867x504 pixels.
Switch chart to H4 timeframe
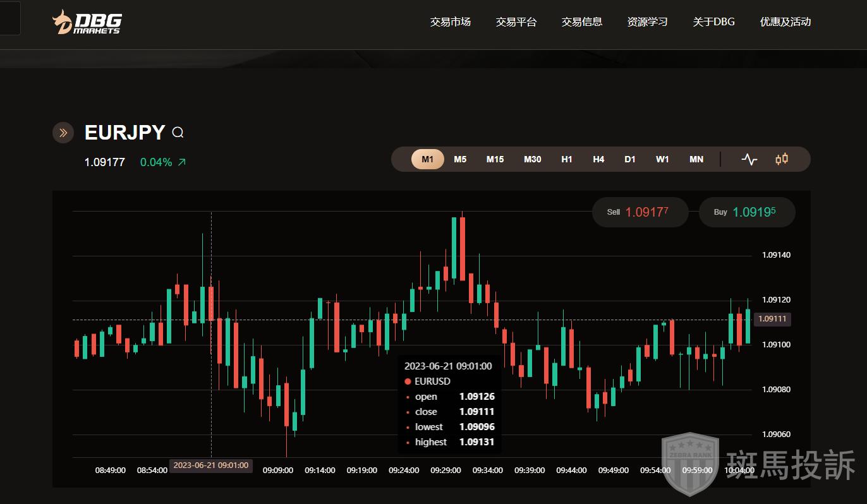[x=598, y=159]
